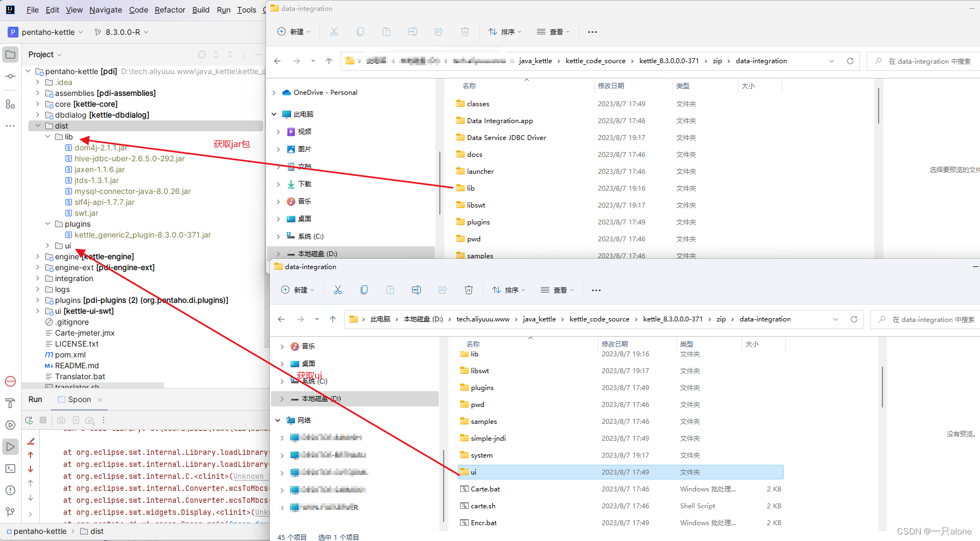Click kettle_code_source breadcrumb in lower Explorer

pos(600,319)
